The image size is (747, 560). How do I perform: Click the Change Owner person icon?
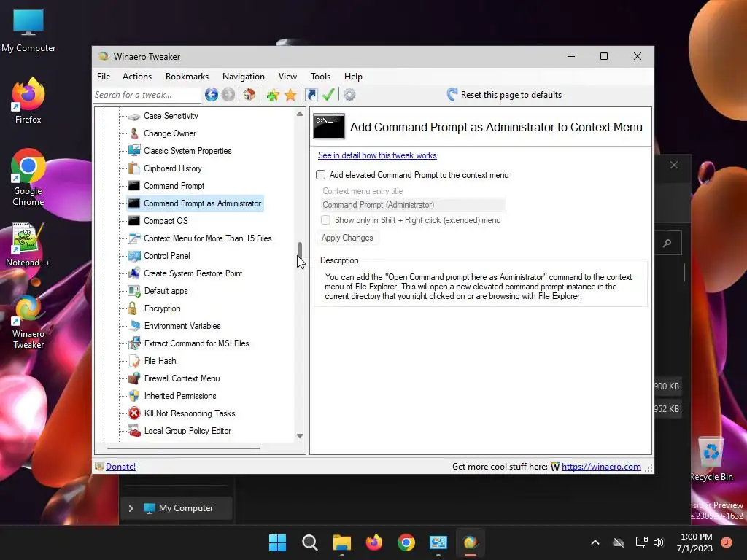[x=134, y=133]
